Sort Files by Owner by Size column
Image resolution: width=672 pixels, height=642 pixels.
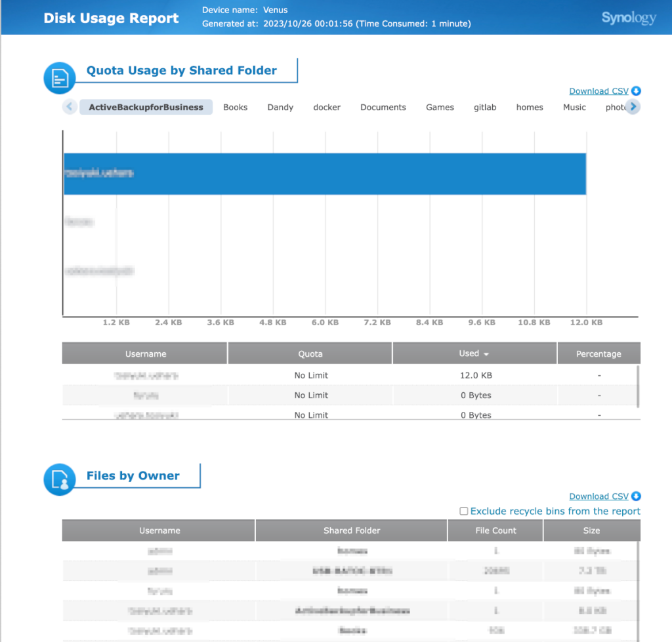point(592,531)
